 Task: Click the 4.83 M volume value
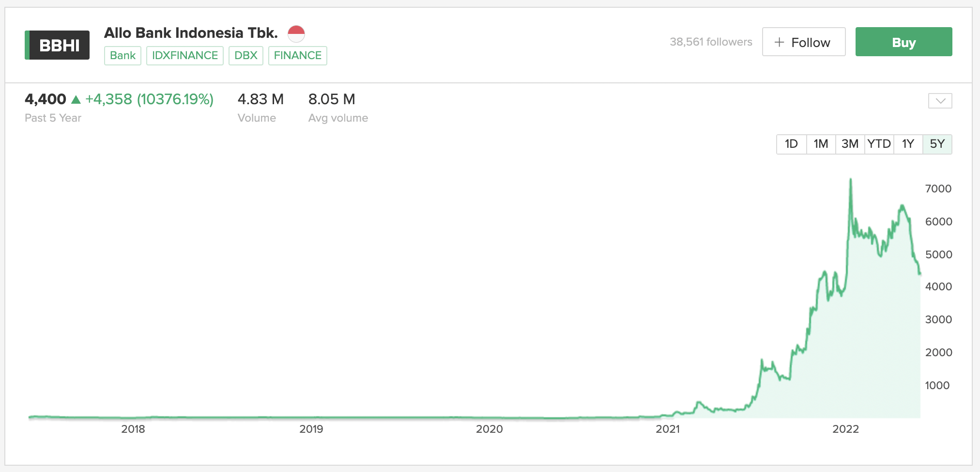[260, 99]
